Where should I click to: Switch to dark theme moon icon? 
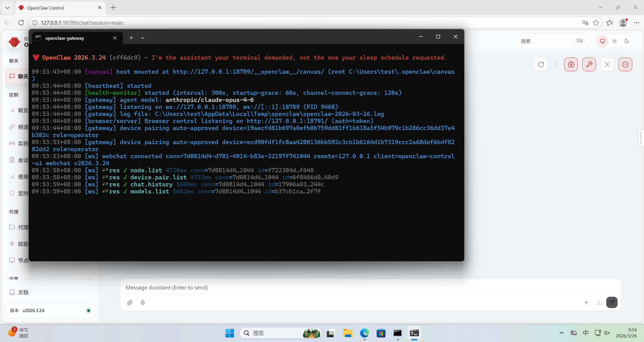[627, 41]
